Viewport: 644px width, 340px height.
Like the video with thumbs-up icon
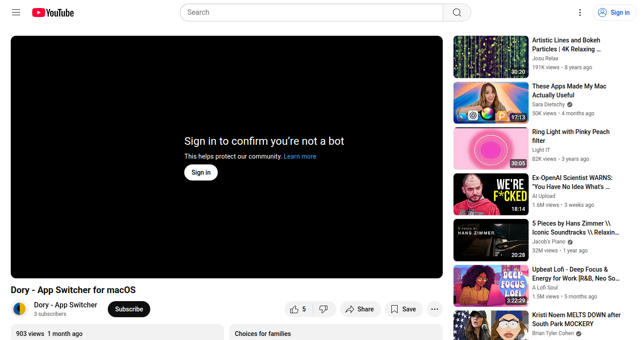(299, 309)
